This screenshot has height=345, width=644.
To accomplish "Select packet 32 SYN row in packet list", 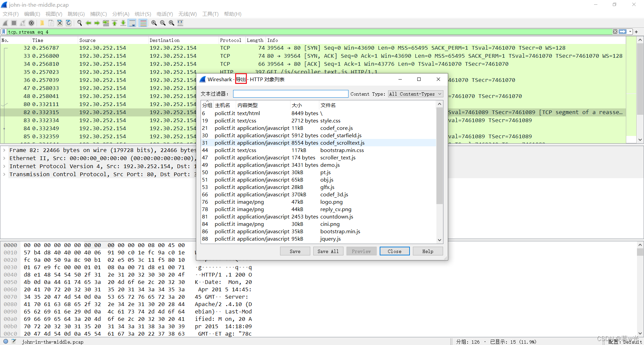I will [313, 48].
